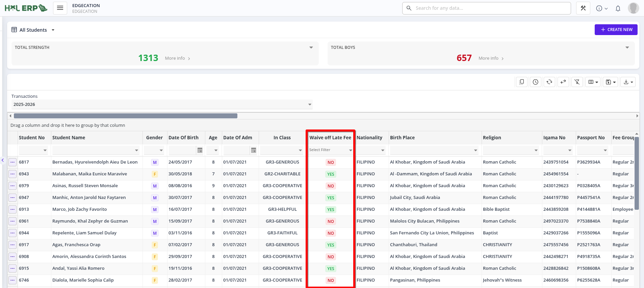
Task: Open the All Students view selector
Action: point(33,30)
